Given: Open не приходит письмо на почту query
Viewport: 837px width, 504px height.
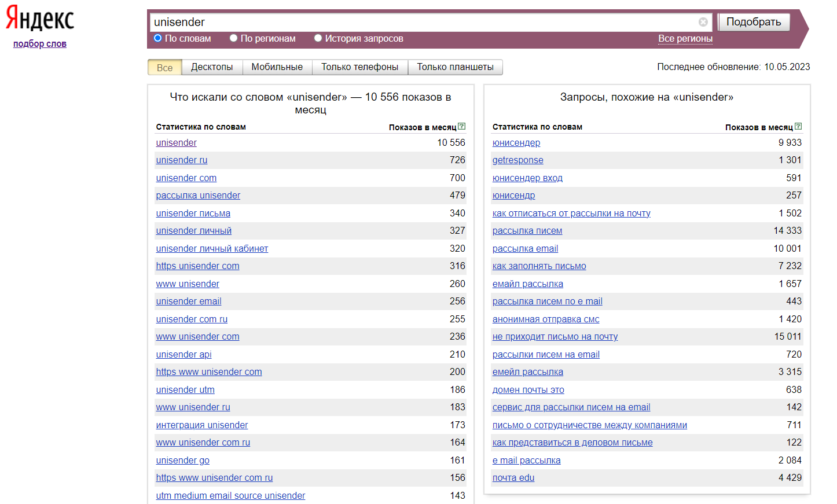Looking at the screenshot, I should click(555, 337).
